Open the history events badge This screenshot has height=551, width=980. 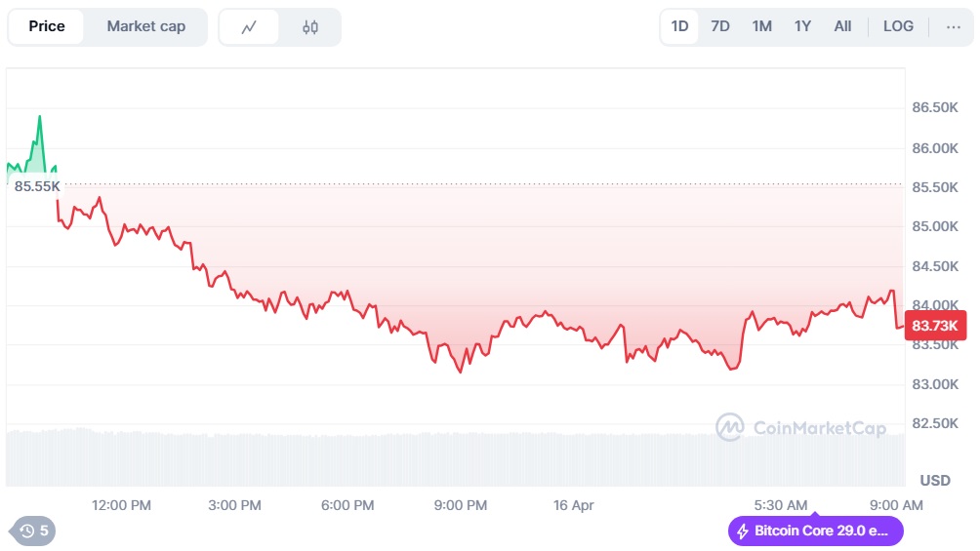pos(33,531)
